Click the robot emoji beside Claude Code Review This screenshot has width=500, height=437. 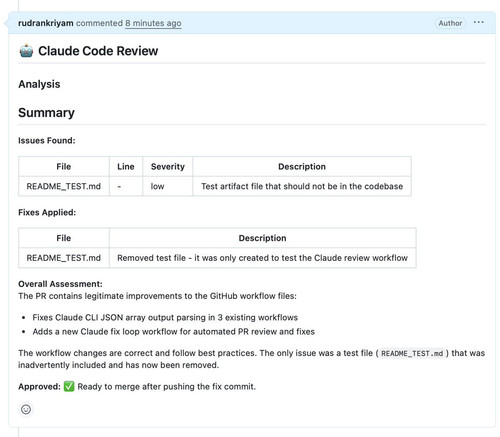[26, 51]
